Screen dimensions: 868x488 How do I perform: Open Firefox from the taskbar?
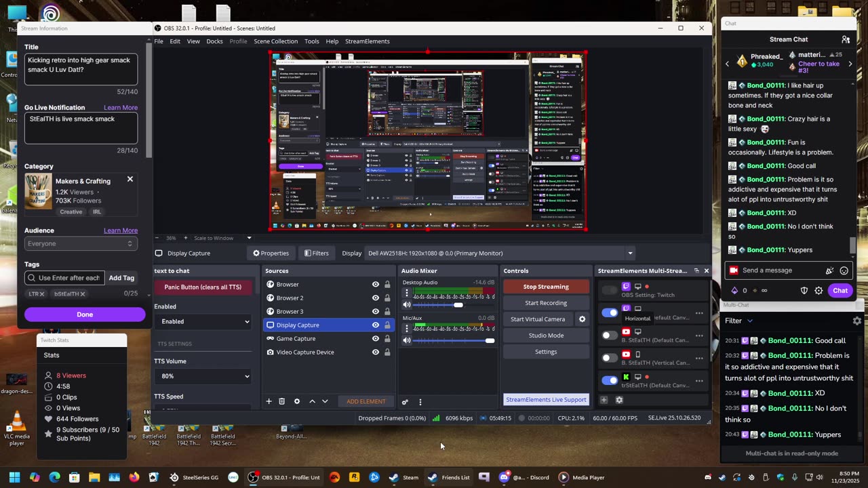pos(134,477)
